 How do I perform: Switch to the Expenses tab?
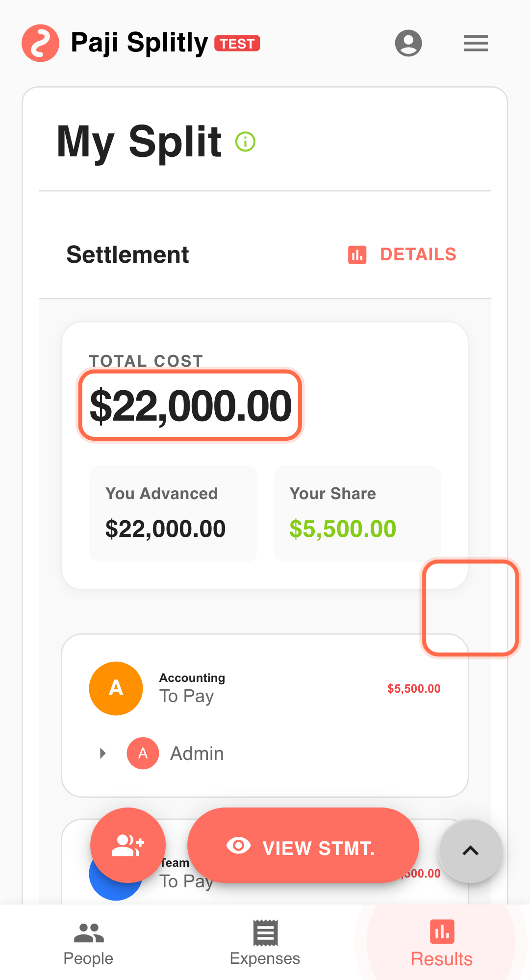coord(265,944)
